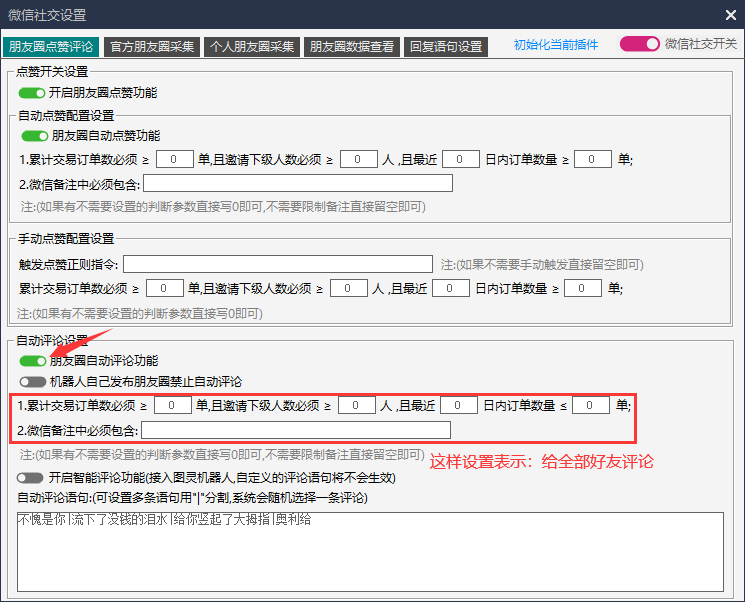Viewport: 745px width, 602px height.
Task: Click 邀请下级人数 field in manual-like settings
Action: pos(349,288)
